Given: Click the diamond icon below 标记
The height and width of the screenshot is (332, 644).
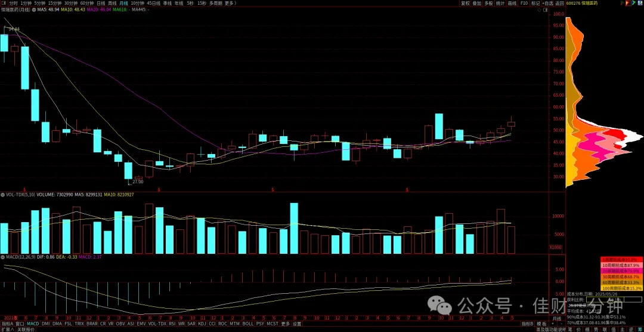Looking at the screenshot, I should click(x=539, y=10).
